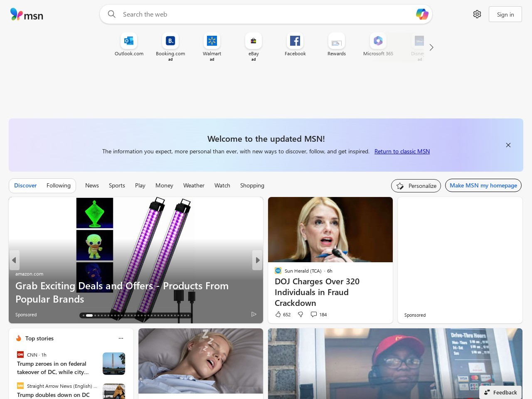This screenshot has width=532, height=399.
Task: Select the Money tab
Action: click(x=164, y=185)
